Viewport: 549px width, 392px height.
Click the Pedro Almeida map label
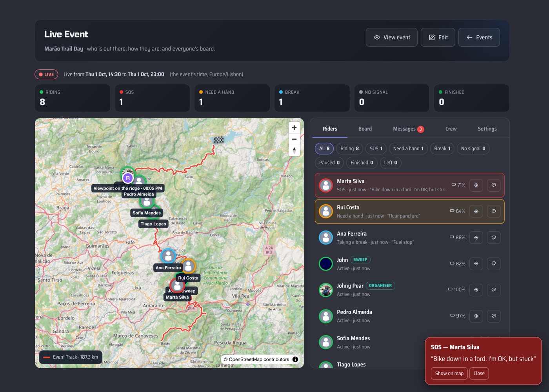click(x=139, y=194)
